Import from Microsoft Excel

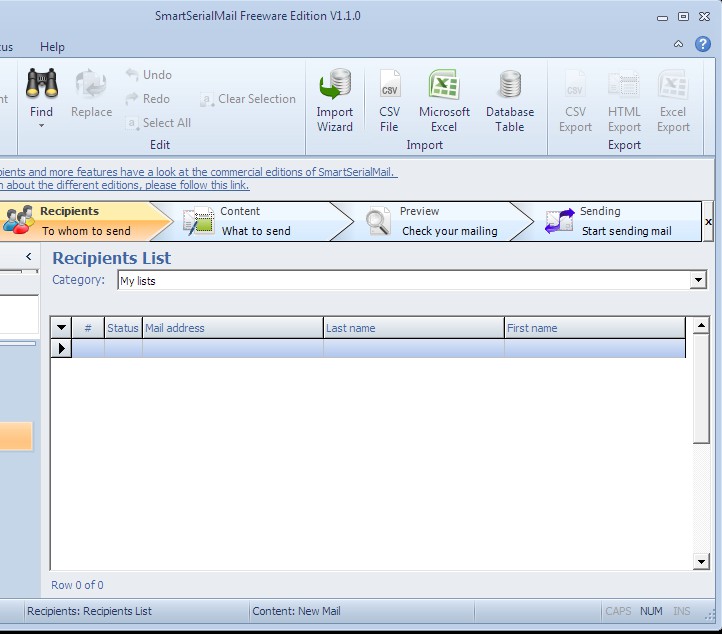[444, 101]
